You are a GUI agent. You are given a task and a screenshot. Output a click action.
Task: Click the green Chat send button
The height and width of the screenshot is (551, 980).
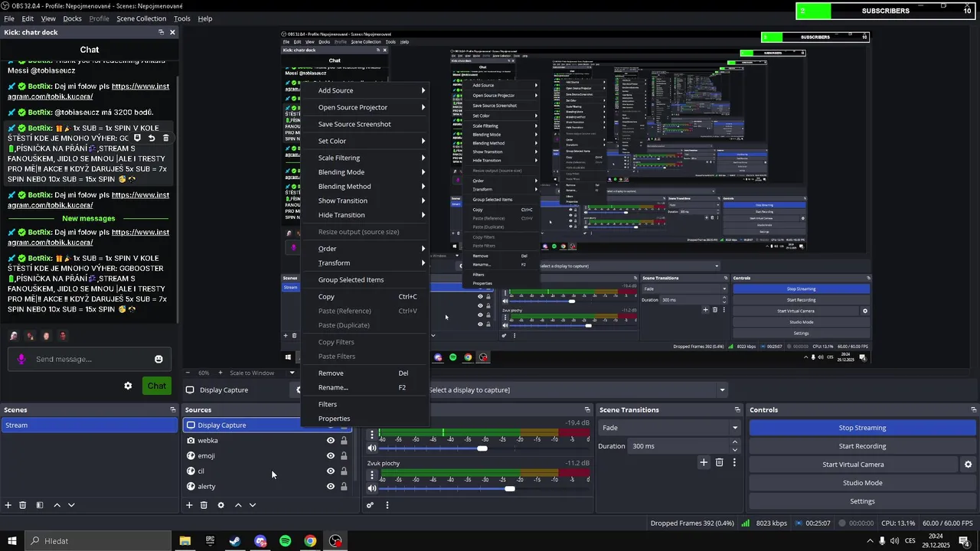tap(156, 386)
